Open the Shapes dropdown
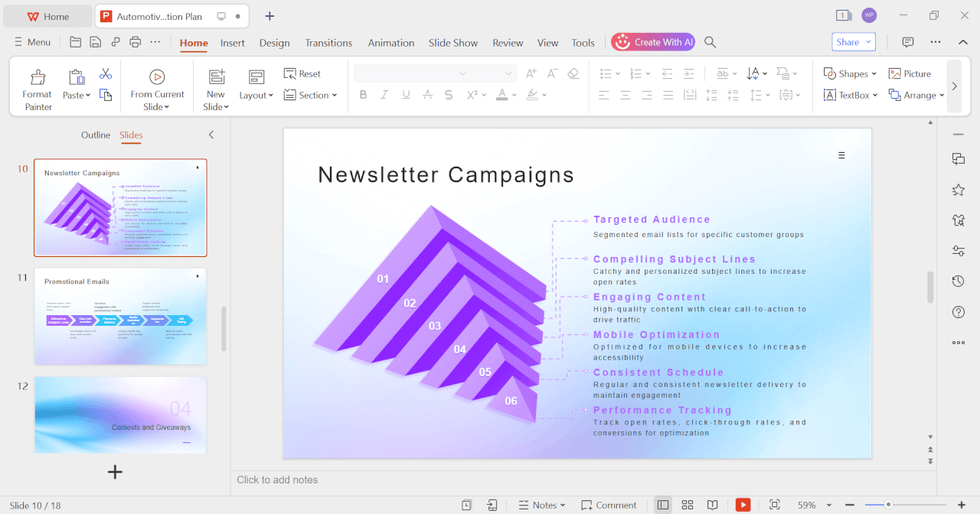The height and width of the screenshot is (514, 980). 850,73
